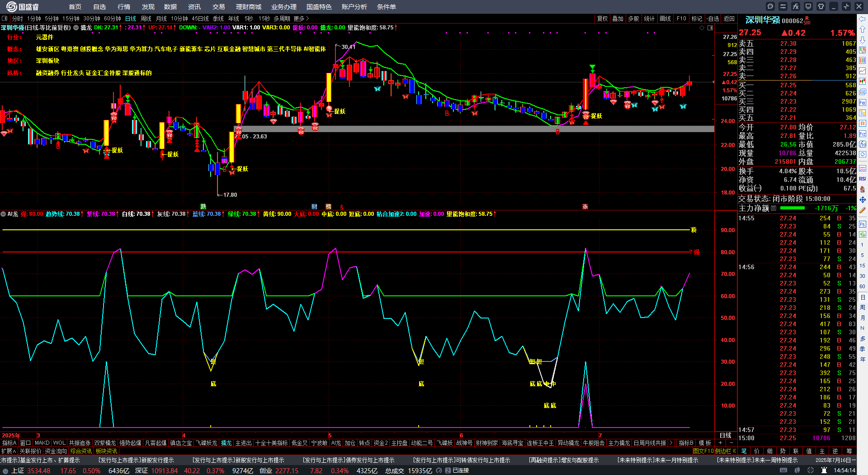Click the 新股发行提示 scrolling news item

(x=136, y=460)
